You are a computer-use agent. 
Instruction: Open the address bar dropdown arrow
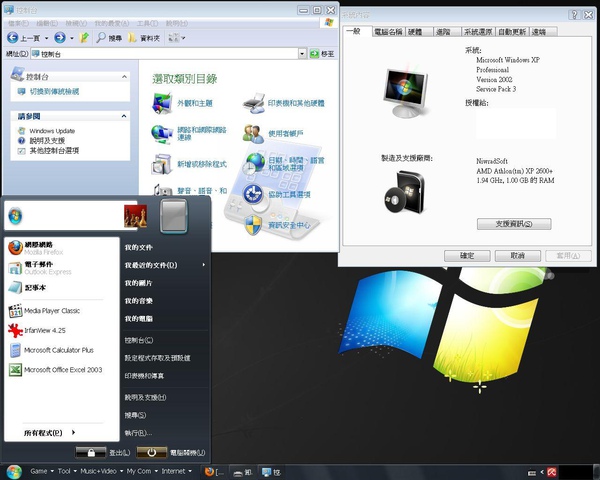point(302,54)
